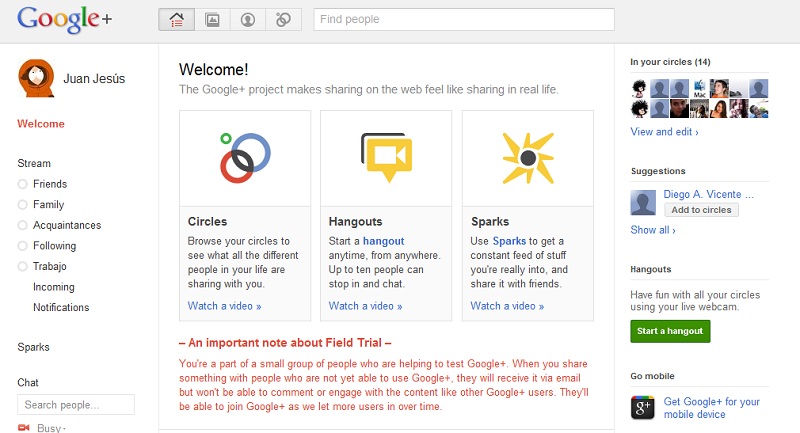
Task: Click the Google+ mobile app icon
Action: [x=642, y=407]
